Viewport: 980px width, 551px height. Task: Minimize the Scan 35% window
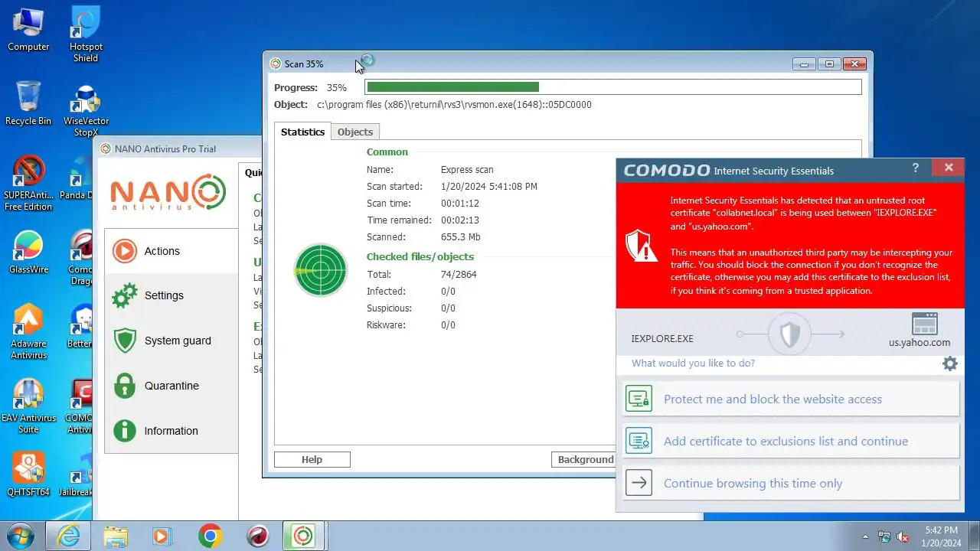point(804,64)
